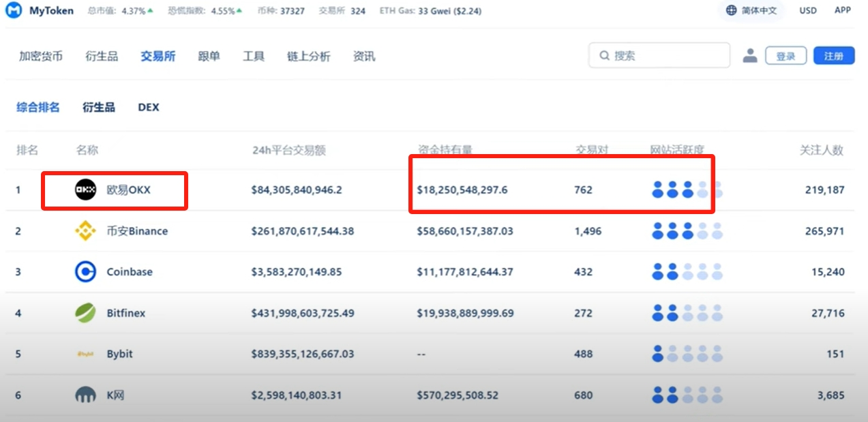The image size is (868, 422).
Task: Click OKX's trading pairs value 762
Action: 584,190
